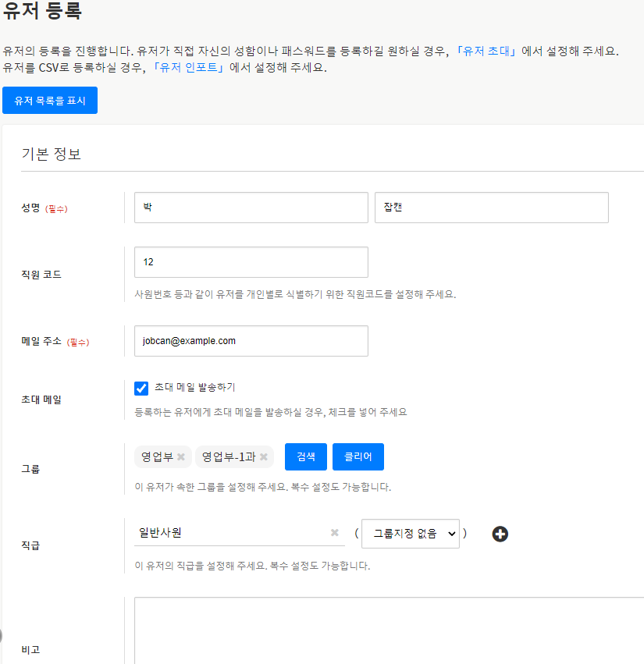The image size is (644, 664).
Task: Toggle the 초대 메일 발송하기 checkbox
Action: [x=141, y=388]
